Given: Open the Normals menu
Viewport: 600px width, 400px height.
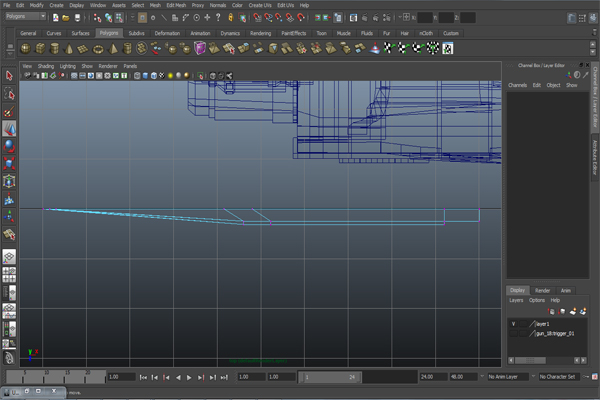Looking at the screenshot, I should point(218,5).
